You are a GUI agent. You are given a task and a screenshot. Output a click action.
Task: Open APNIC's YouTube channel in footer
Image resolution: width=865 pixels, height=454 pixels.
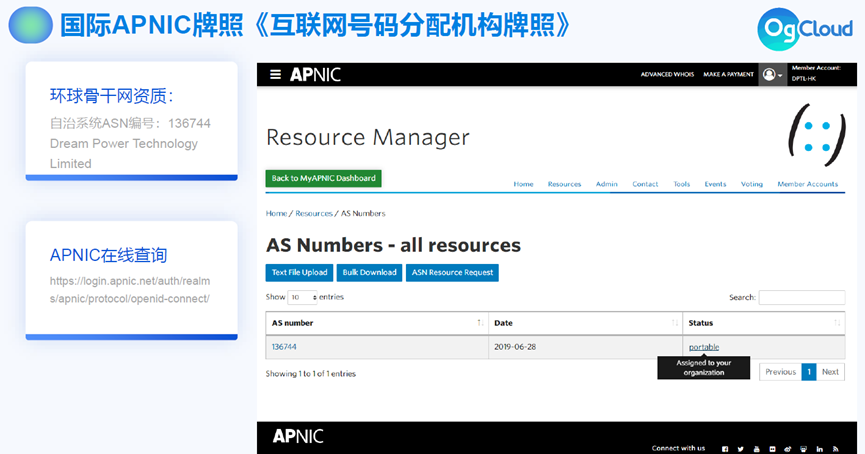[756, 448]
